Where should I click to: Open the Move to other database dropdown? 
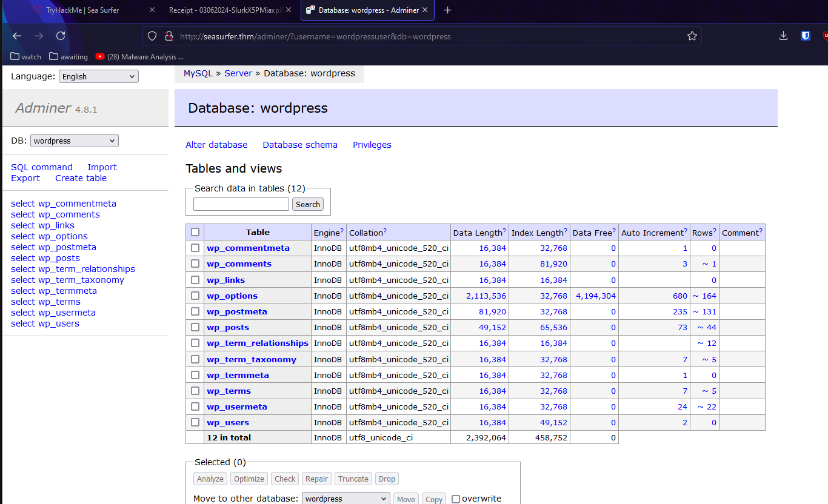click(x=346, y=499)
